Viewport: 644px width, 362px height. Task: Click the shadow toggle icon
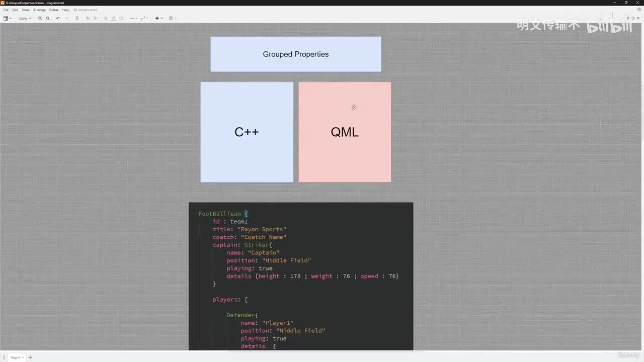[121, 19]
